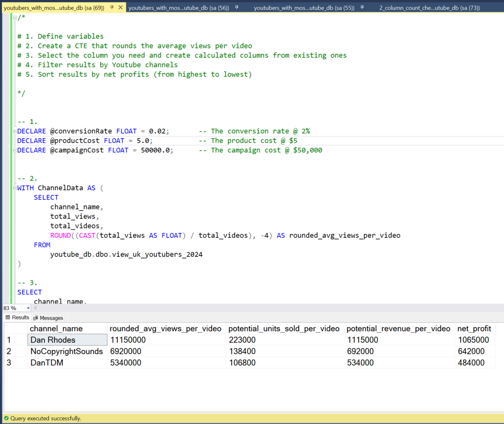The image size is (504, 424).
Task: Select the Results grid tab
Action: (x=17, y=318)
